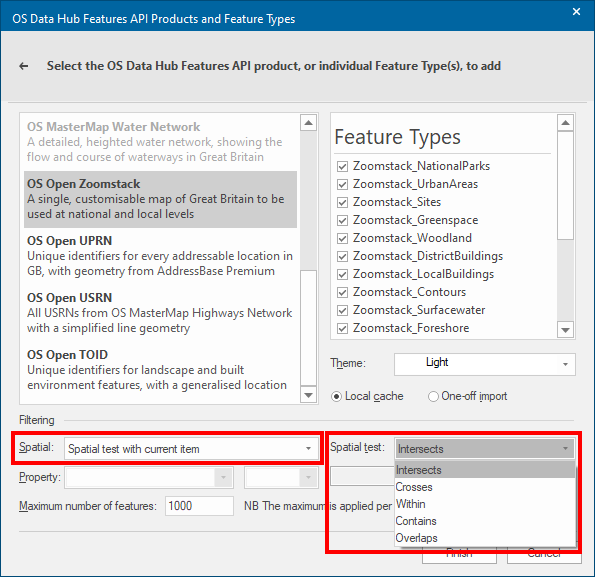Select OS Open Zoomstack product
This screenshot has height=577, width=595.
click(160, 199)
